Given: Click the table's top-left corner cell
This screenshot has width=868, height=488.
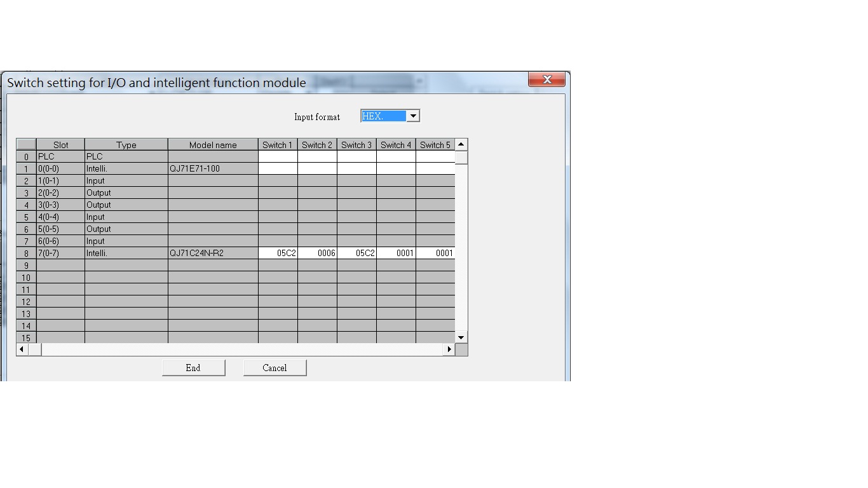Looking at the screenshot, I should pyautogui.click(x=26, y=145).
